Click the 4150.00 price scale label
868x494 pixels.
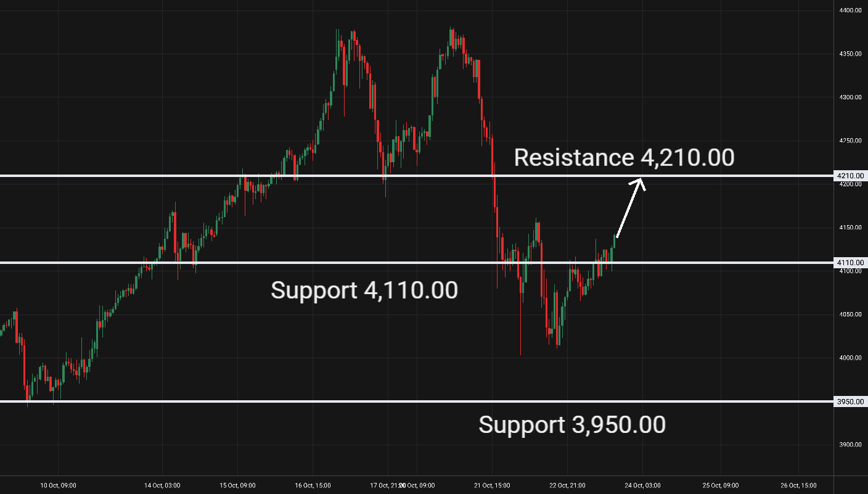pos(850,228)
